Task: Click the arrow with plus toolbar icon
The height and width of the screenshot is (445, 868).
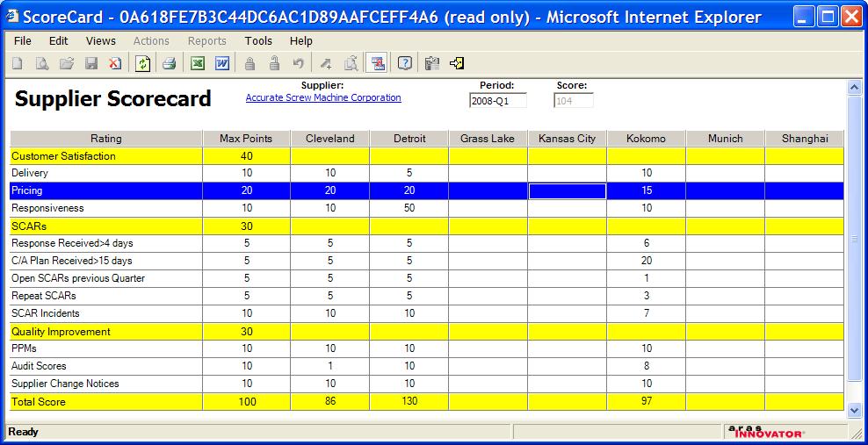Action: click(326, 63)
